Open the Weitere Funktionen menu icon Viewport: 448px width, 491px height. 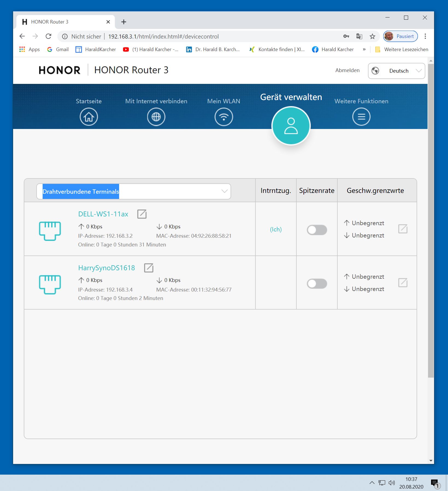(361, 117)
